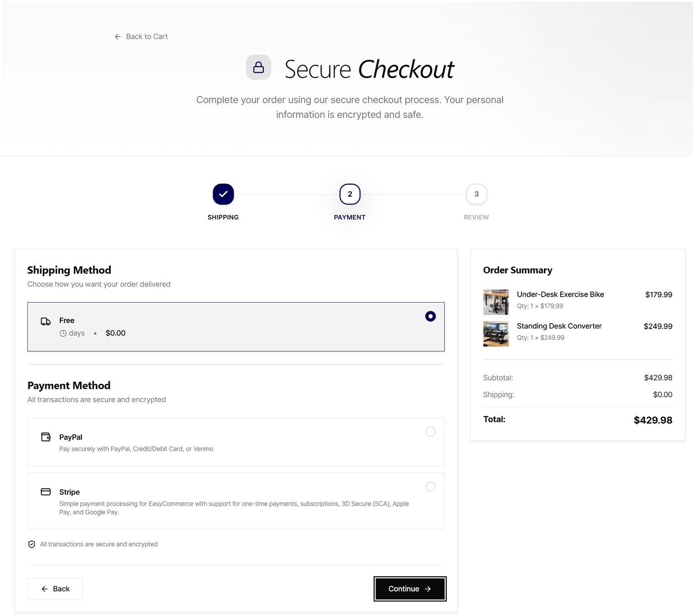Click the REVIEW step label

[476, 217]
